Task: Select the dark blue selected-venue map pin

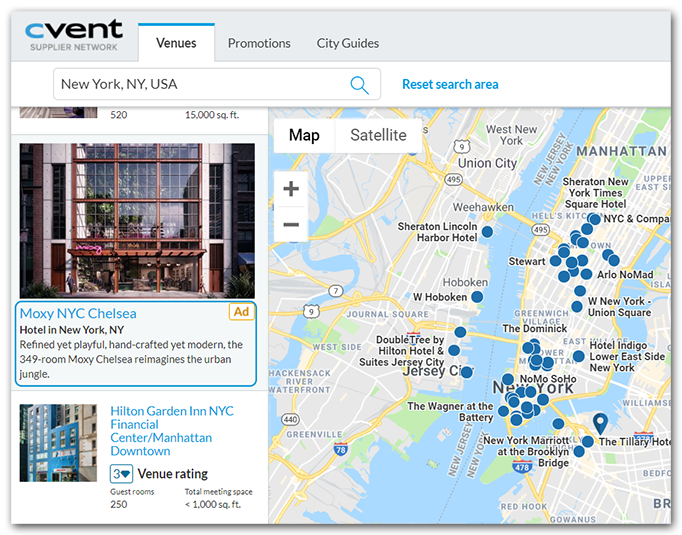Action: [600, 424]
